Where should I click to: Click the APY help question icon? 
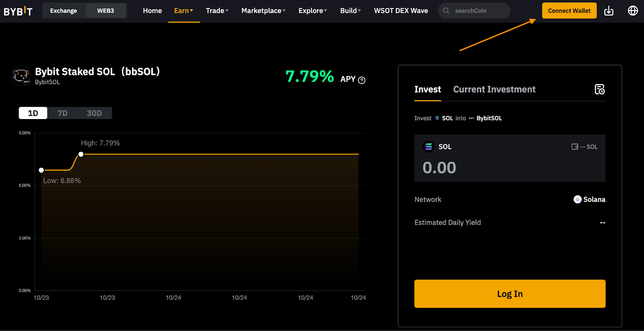pos(361,80)
